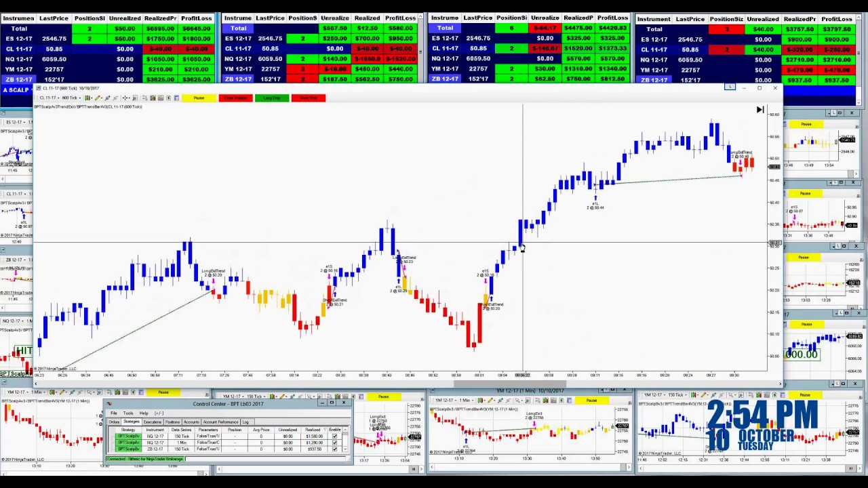Click scroll right arrow in ES mini chart
The height and width of the screenshot is (488, 868).
856,174
